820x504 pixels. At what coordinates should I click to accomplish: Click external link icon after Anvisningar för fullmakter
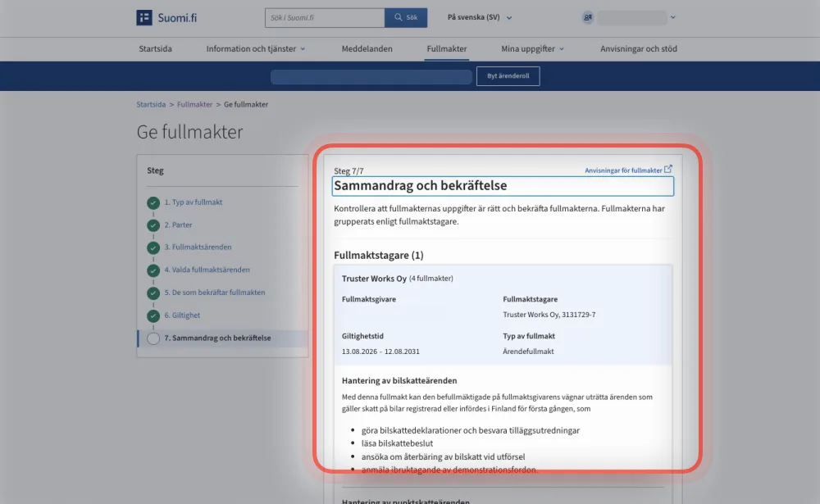tap(667, 170)
